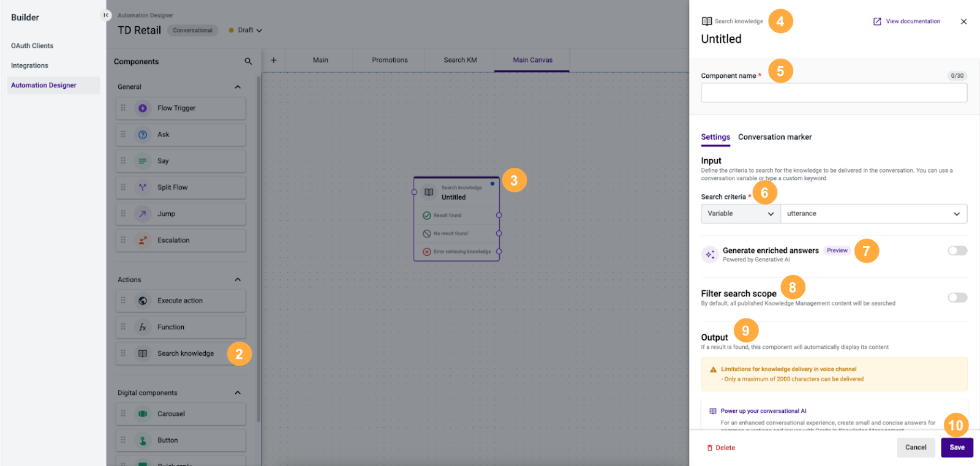Select the Search knowledge book icon in components

143,353
